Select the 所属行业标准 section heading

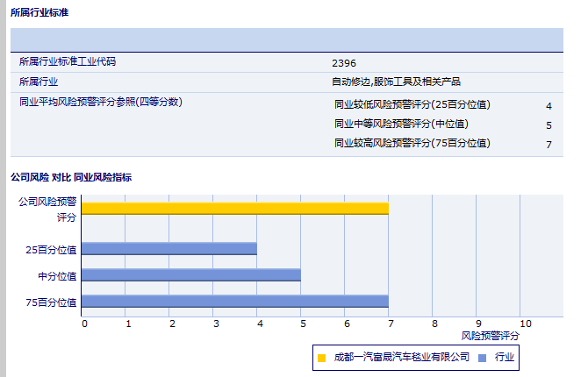tap(39, 13)
